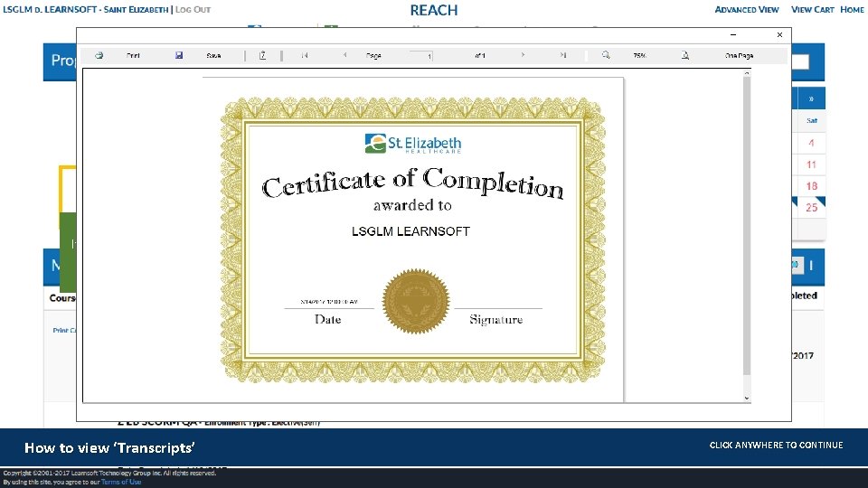Go to first page arrow
Image resolution: width=868 pixels, height=488 pixels.
pos(305,55)
